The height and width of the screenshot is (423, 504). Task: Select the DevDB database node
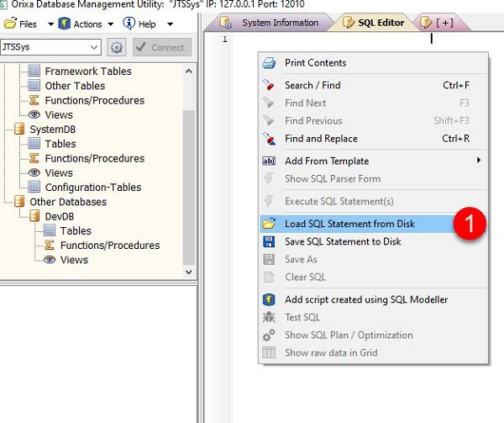click(60, 216)
